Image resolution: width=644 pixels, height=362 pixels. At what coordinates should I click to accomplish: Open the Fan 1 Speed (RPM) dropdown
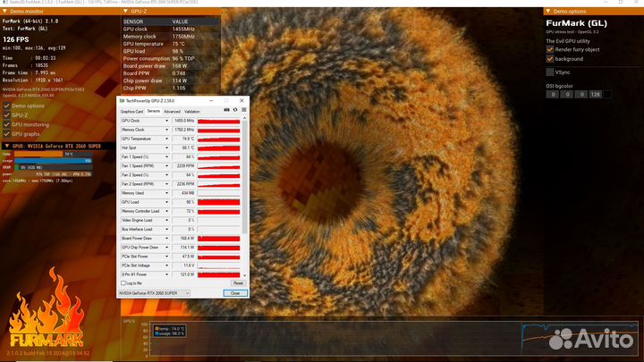click(166, 166)
